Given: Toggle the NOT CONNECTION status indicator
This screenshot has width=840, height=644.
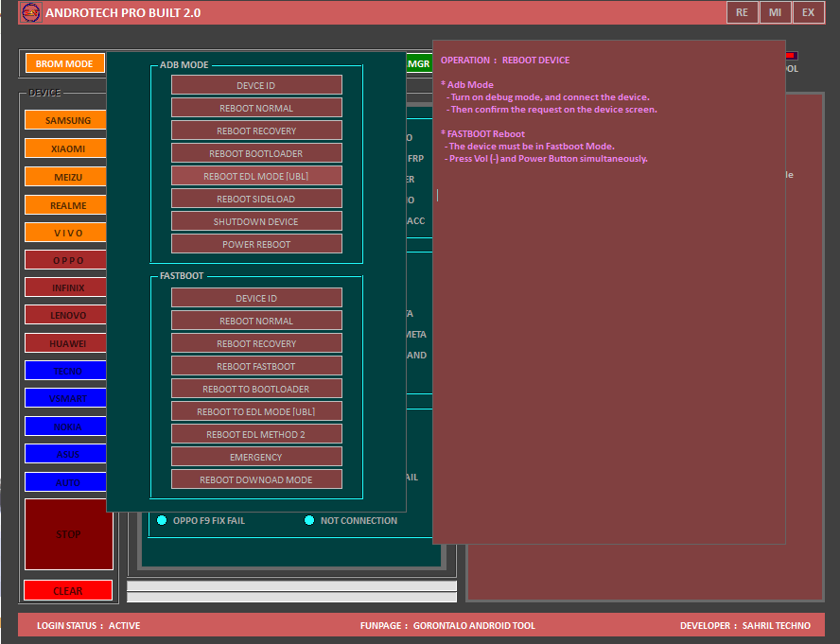Looking at the screenshot, I should [x=308, y=520].
